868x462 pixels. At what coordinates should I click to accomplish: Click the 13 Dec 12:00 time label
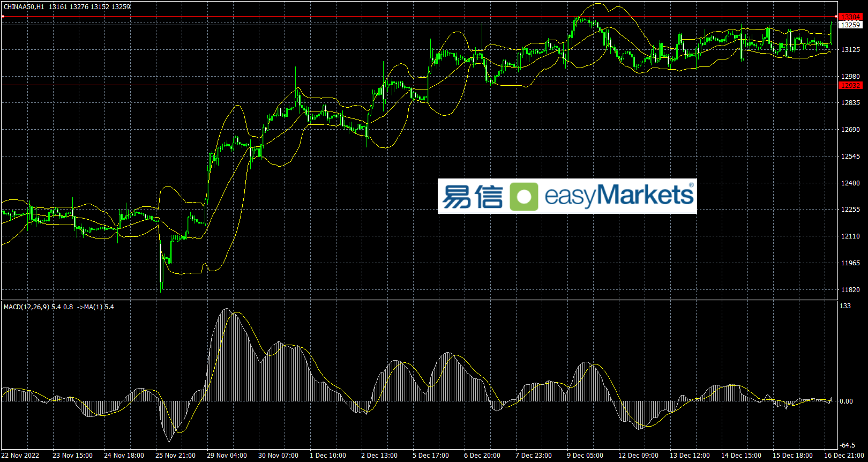coord(690,456)
